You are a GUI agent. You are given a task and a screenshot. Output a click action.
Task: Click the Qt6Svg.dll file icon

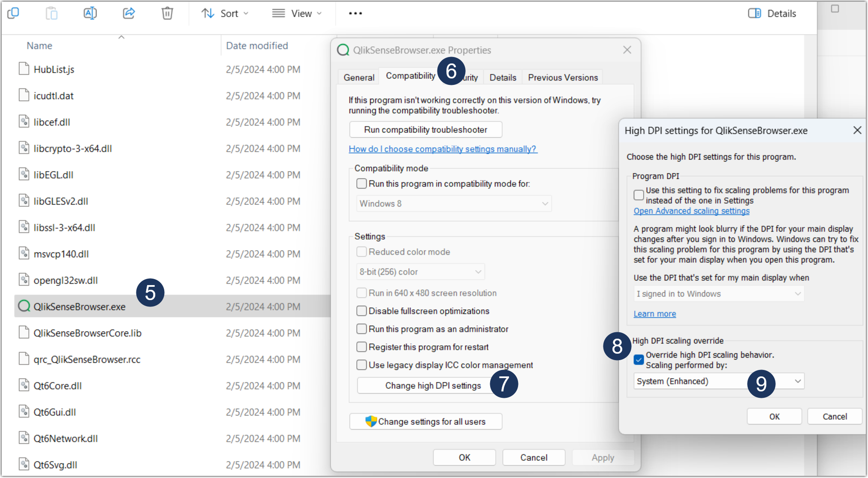point(24,464)
